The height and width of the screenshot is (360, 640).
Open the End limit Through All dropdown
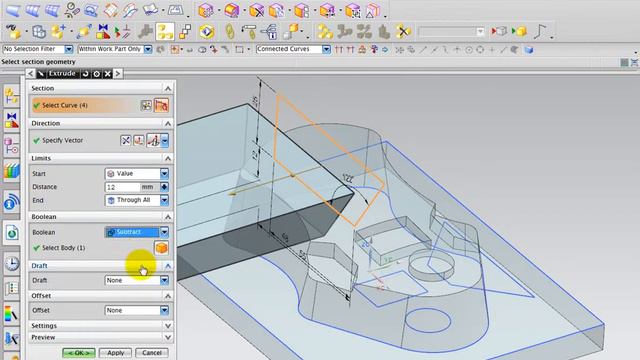(136, 200)
